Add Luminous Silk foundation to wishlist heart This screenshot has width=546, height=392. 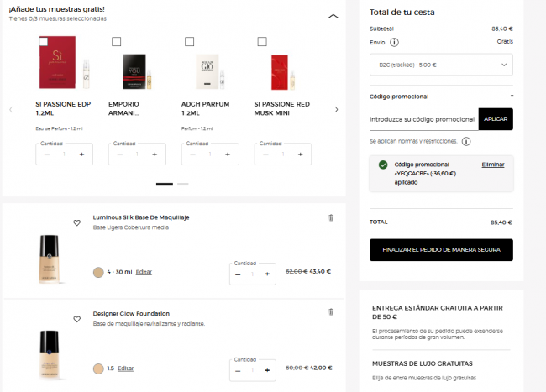(77, 223)
